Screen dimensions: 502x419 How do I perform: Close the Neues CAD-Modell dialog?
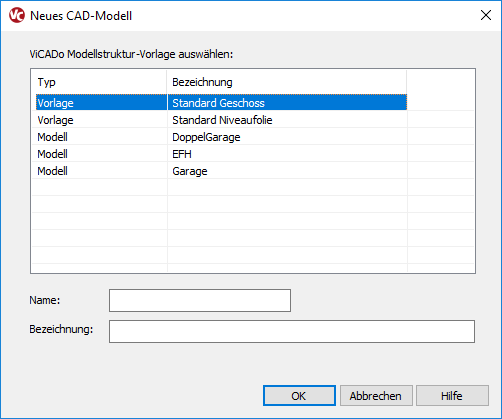point(486,15)
